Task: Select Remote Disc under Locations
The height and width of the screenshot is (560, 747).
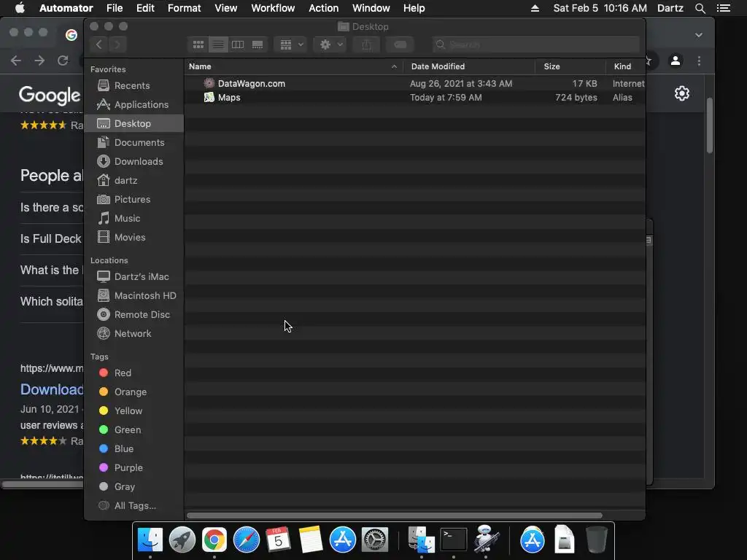Action: point(133,315)
